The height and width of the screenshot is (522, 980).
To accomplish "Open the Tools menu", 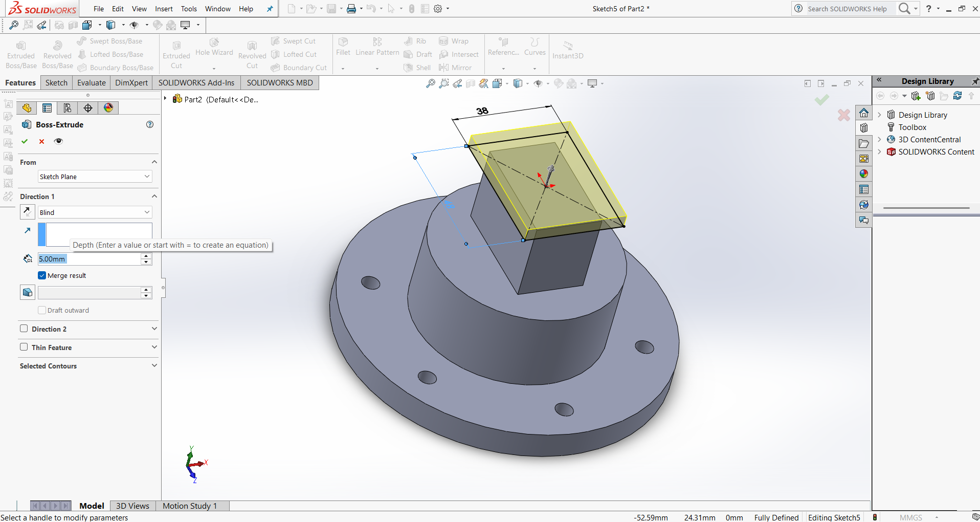I will (189, 9).
